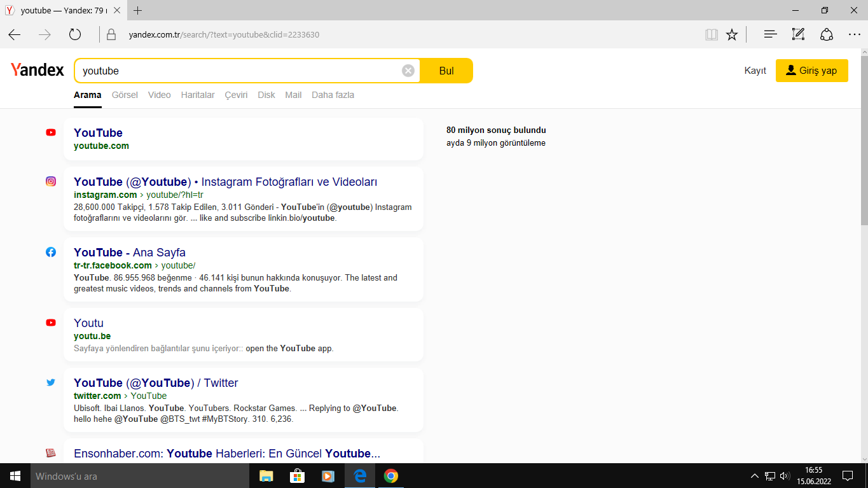
Task: Click the Twitter favicon beside the result
Action: click(x=51, y=382)
